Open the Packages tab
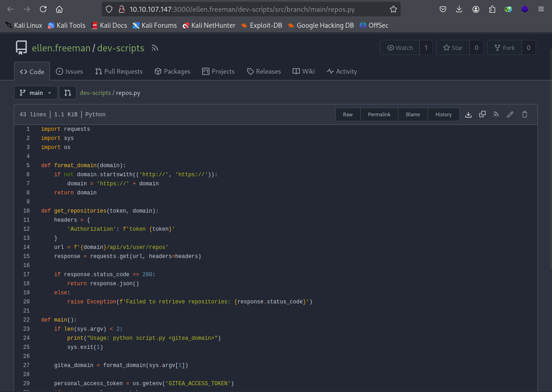This screenshot has width=552, height=392. pyautogui.click(x=172, y=71)
